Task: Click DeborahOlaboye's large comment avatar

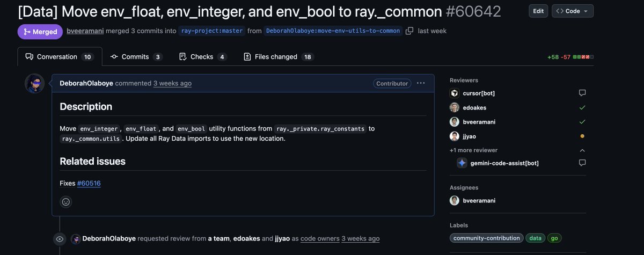Action: 34,84
